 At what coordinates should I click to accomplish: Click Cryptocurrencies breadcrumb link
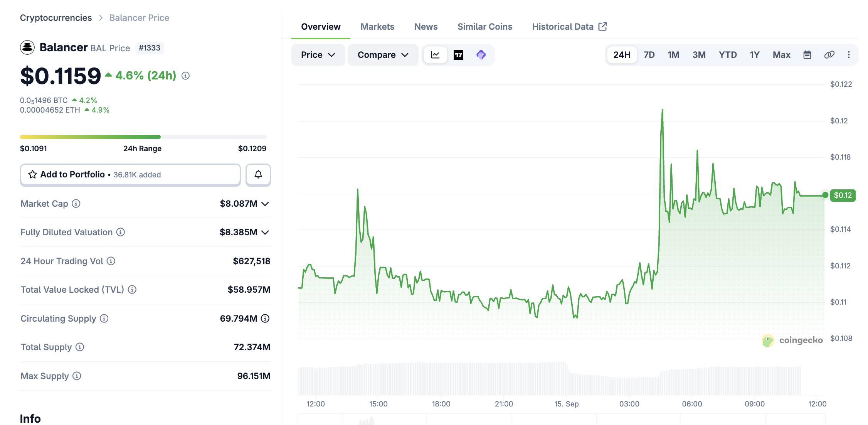[x=56, y=18]
